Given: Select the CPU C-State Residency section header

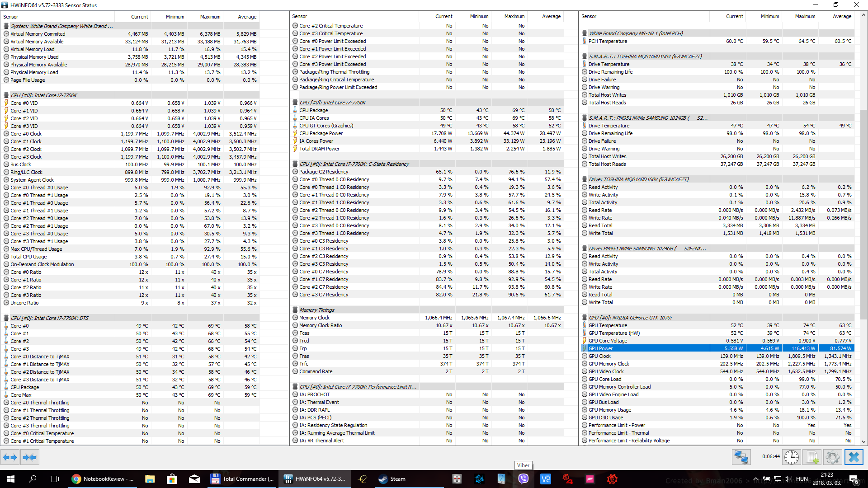Looking at the screenshot, I should pyautogui.click(x=427, y=164).
